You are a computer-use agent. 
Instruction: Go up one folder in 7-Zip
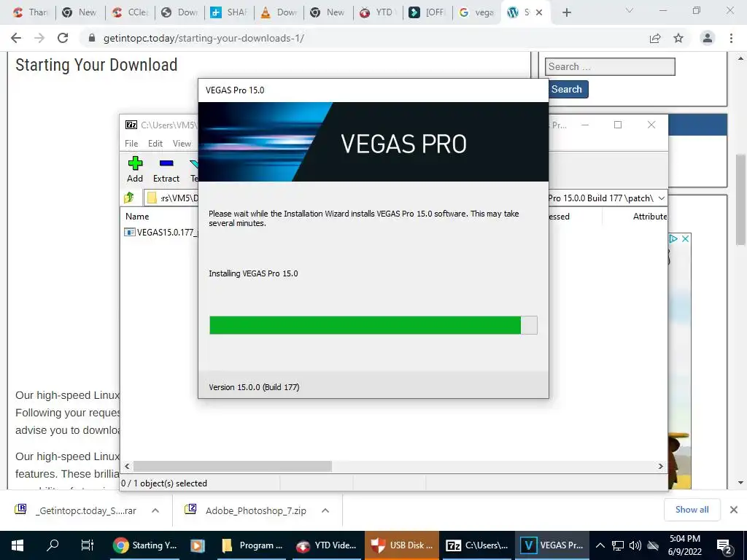pyautogui.click(x=129, y=198)
